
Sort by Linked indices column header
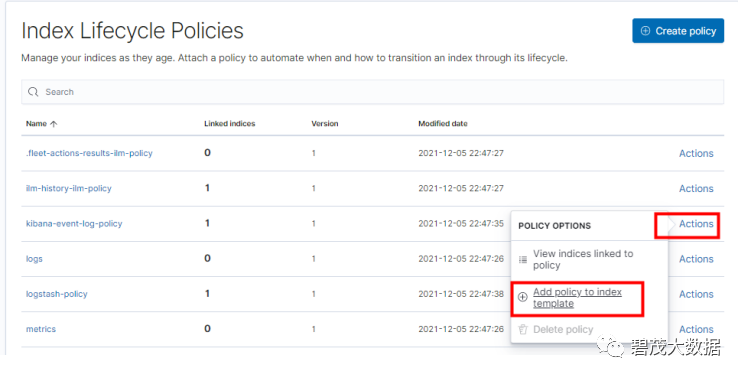pyautogui.click(x=230, y=124)
